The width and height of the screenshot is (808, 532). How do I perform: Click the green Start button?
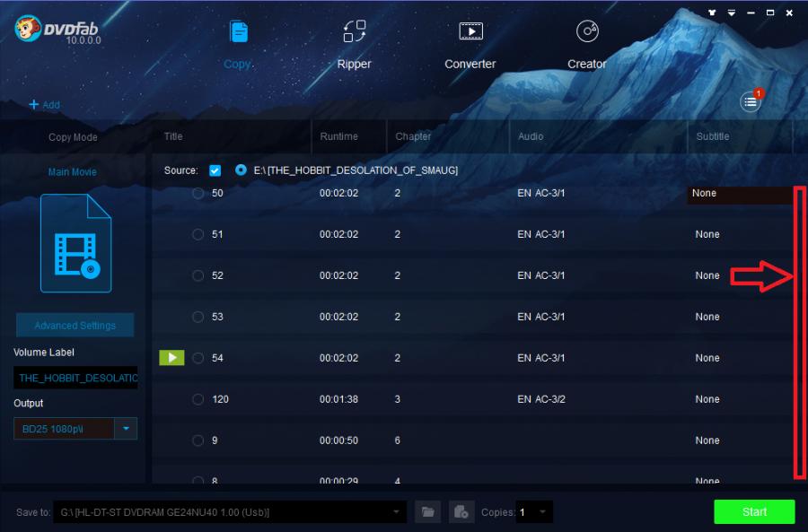coord(754,511)
